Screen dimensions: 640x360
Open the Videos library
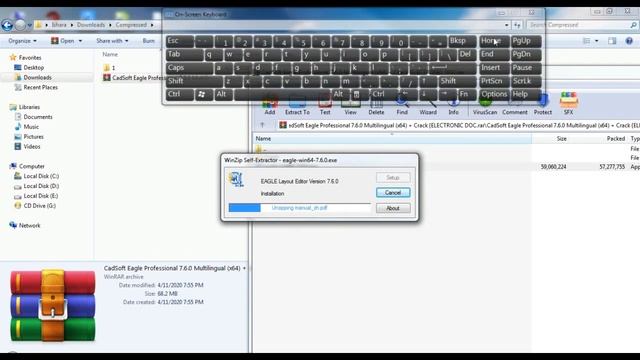click(32, 147)
